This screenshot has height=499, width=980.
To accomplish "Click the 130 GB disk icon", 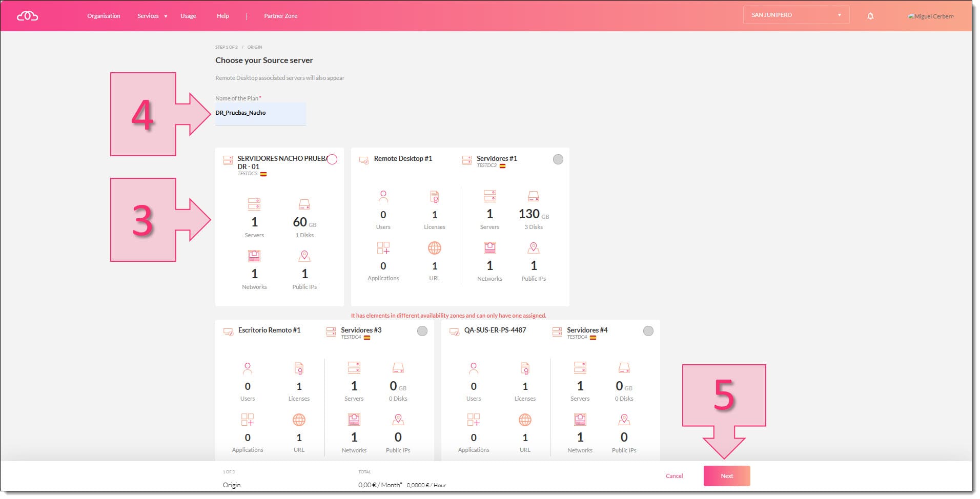I will 534,196.
